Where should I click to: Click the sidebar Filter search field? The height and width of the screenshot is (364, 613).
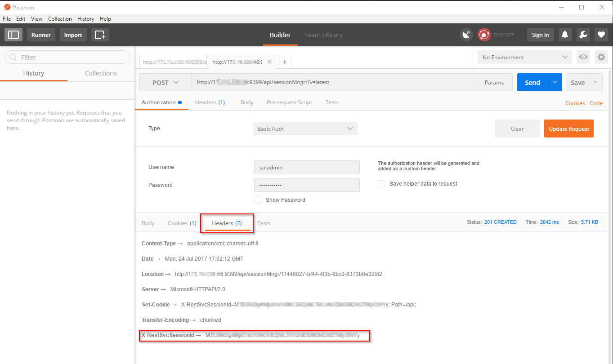pyautogui.click(x=67, y=57)
